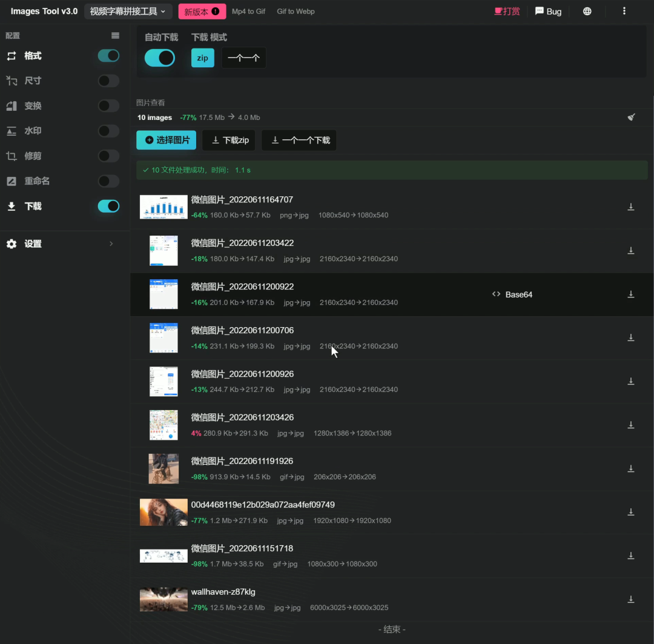The width and height of the screenshot is (654, 644).
Task: Click download icon for 微信图片_20220611191926
Action: [630, 468]
